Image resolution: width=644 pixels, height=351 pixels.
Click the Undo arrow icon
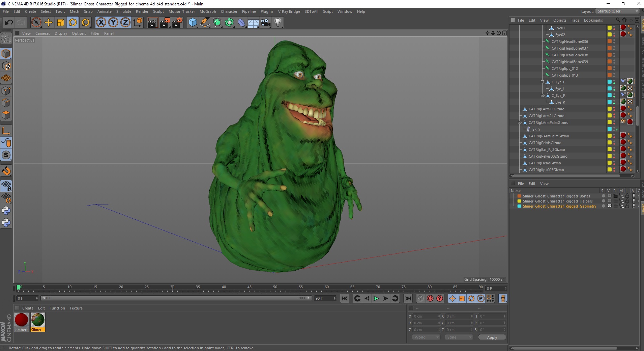pyautogui.click(x=9, y=23)
